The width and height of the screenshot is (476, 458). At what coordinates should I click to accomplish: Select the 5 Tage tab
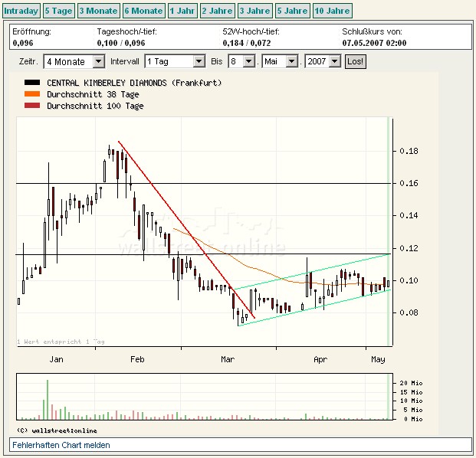click(x=57, y=11)
